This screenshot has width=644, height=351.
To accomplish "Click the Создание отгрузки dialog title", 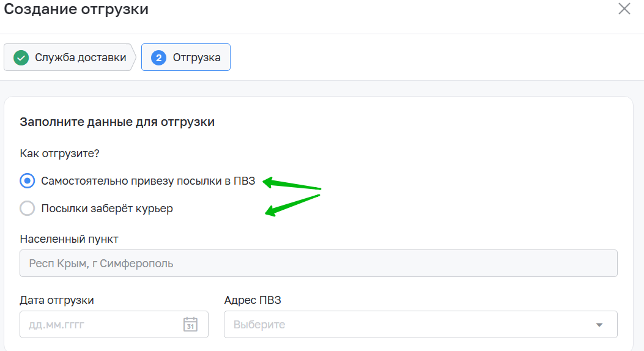I will pyautogui.click(x=76, y=9).
